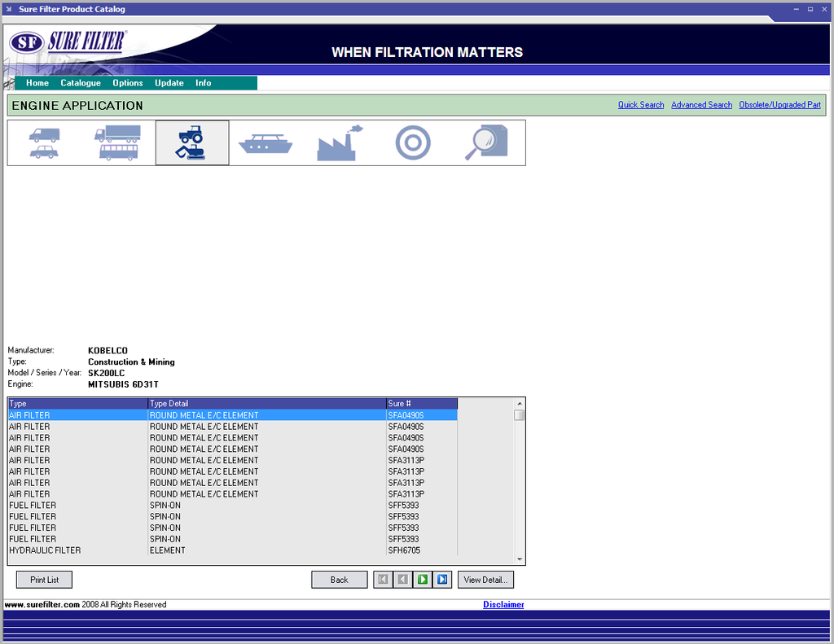Click the Print List button
Image resolution: width=834 pixels, height=644 pixels.
point(44,580)
